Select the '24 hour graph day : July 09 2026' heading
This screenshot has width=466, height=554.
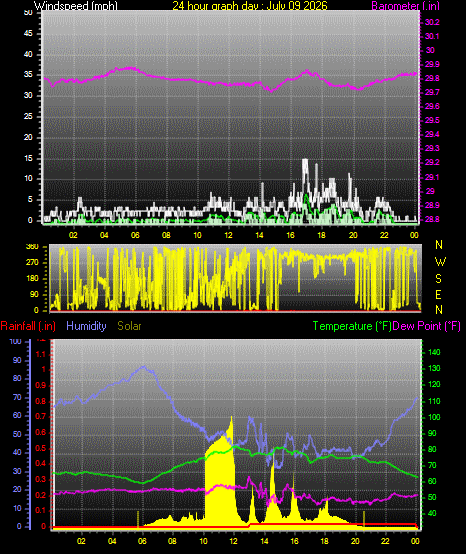click(250, 6)
